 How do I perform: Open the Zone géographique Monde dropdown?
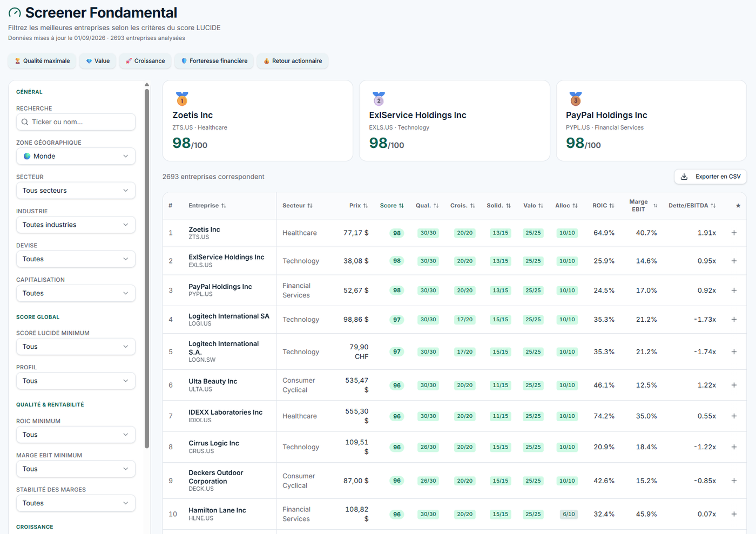(x=76, y=156)
